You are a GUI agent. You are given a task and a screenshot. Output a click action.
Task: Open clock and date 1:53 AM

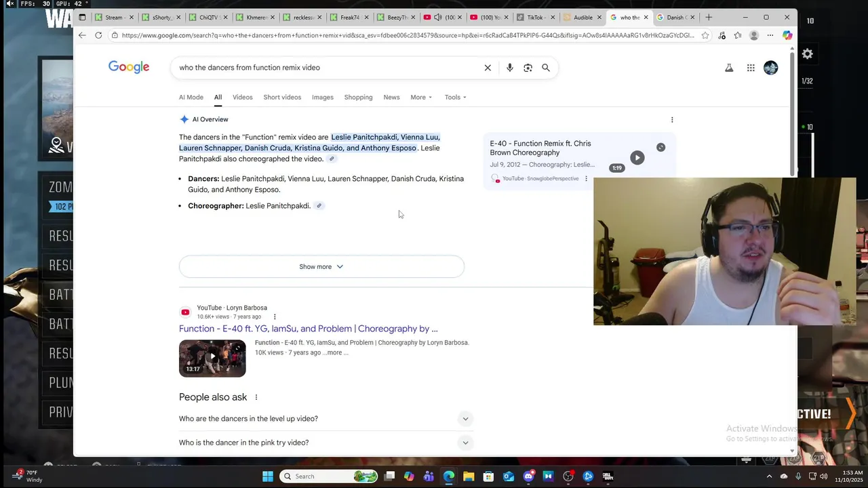click(849, 476)
